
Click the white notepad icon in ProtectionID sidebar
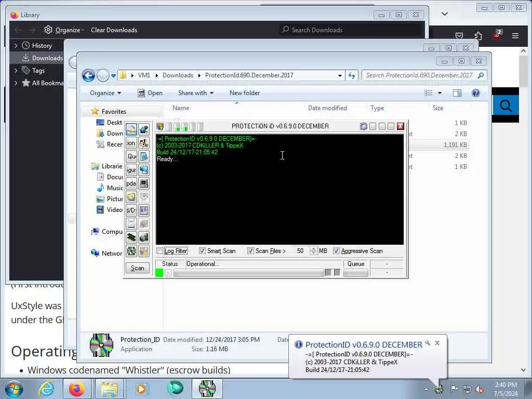coord(131,224)
